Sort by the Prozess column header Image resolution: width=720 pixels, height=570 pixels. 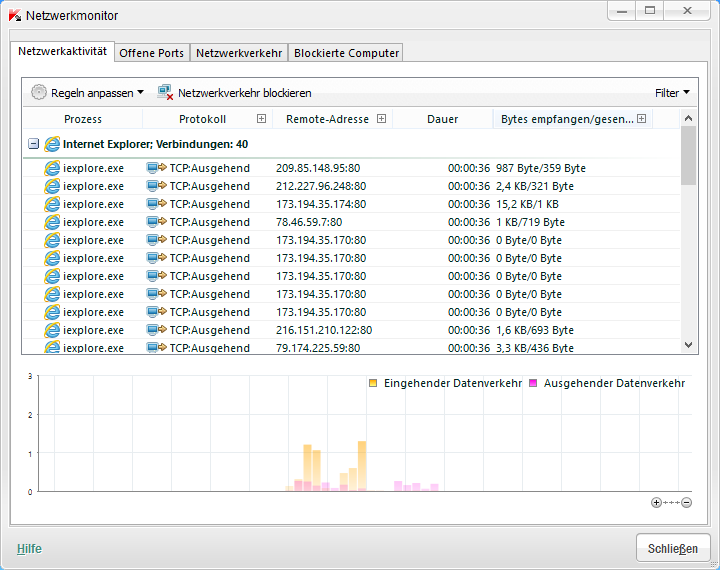83,119
